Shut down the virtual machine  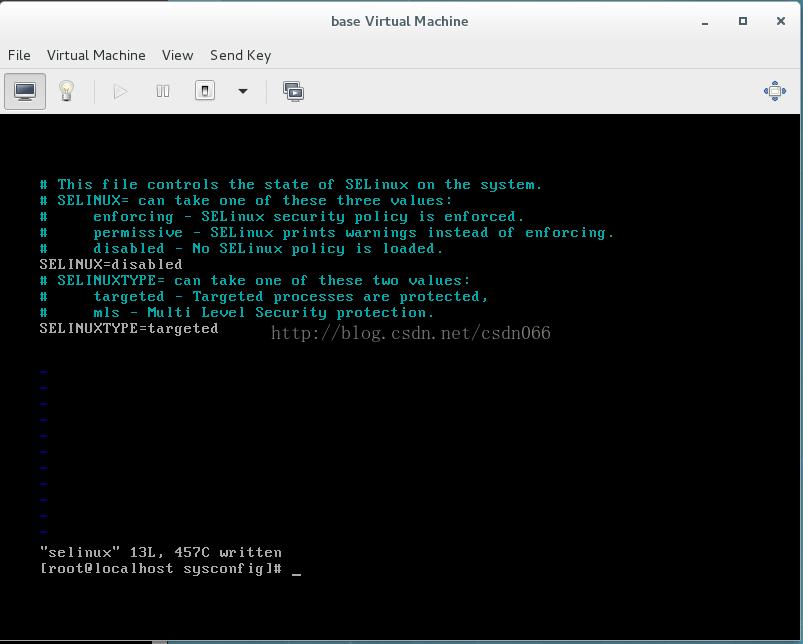point(205,91)
